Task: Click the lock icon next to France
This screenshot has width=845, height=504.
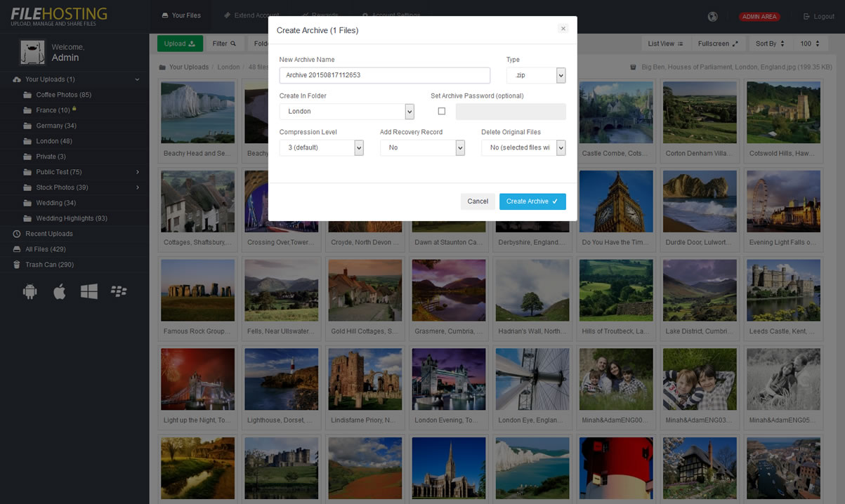Action: [x=74, y=109]
